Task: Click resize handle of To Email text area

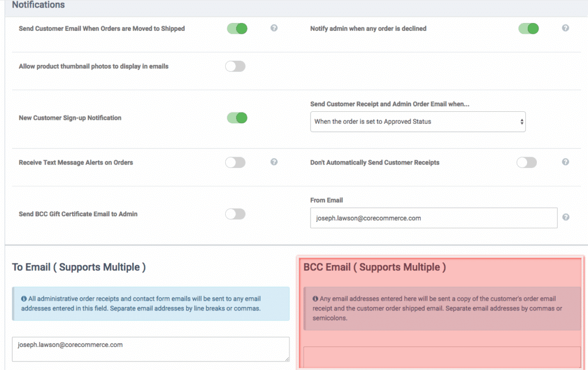Action: (287, 359)
